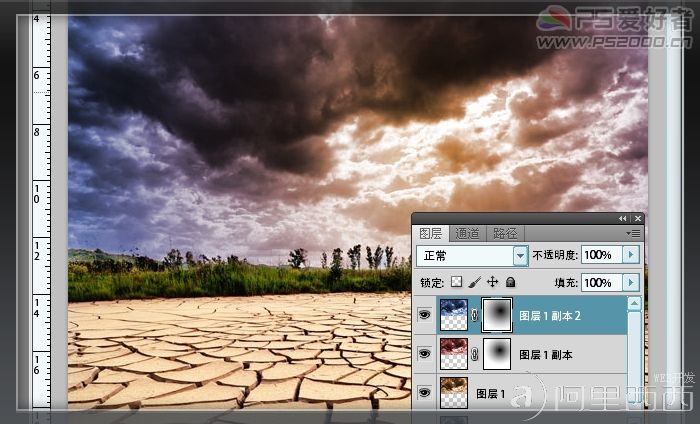This screenshot has width=700, height=424.
Task: Click the mask link icon on 图层 1 副本
Action: pyautogui.click(x=475, y=354)
